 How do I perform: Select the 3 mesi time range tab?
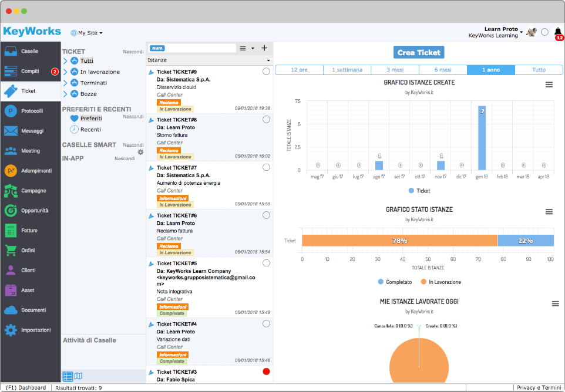coord(395,70)
